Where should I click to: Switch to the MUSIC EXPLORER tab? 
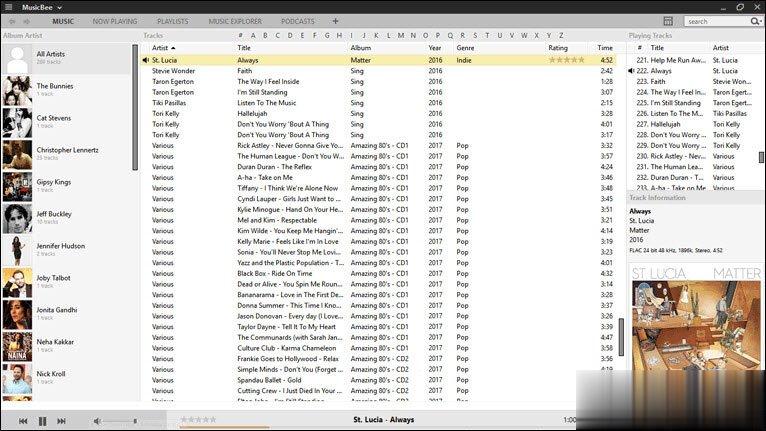click(x=235, y=21)
